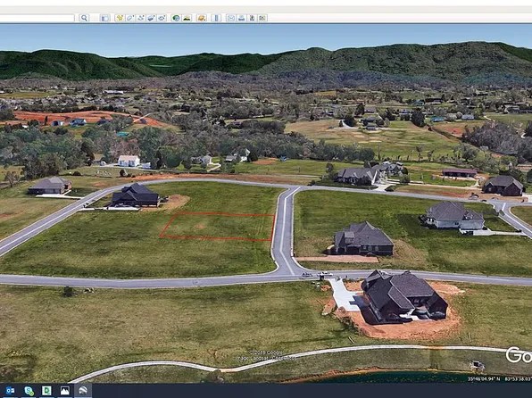Select the Add Polygon tool
532x398 pixels.
click(x=130, y=18)
